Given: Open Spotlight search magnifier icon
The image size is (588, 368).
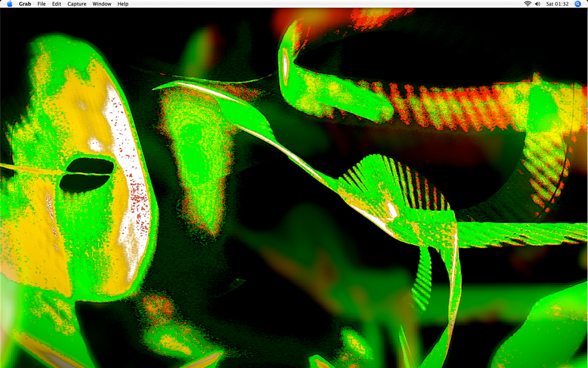Looking at the screenshot, I should 578,4.
